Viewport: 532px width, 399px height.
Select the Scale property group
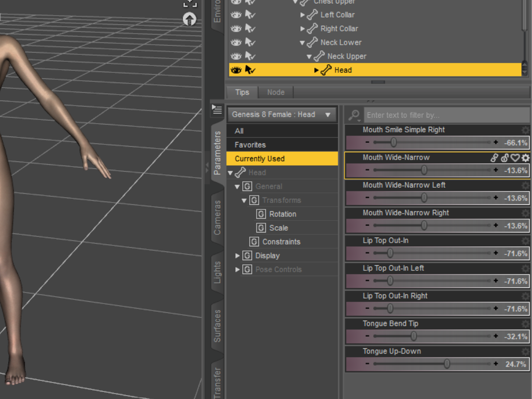[x=278, y=228]
